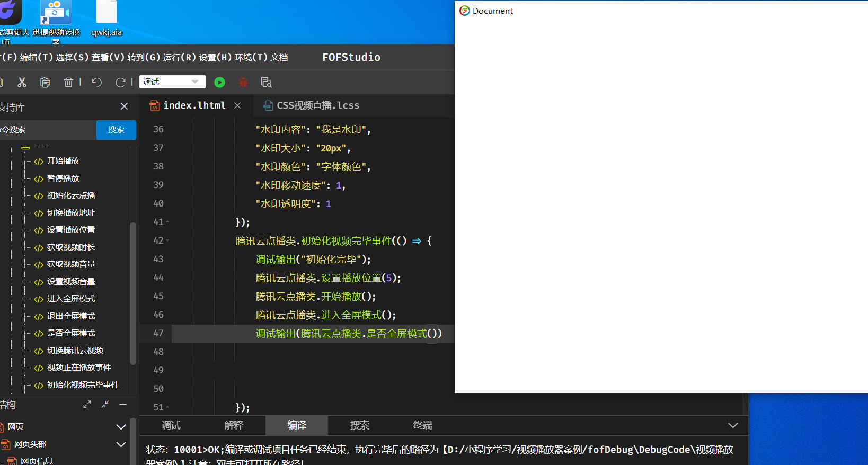
Task: Select 是否全屏模式 tree item
Action: [x=71, y=333]
